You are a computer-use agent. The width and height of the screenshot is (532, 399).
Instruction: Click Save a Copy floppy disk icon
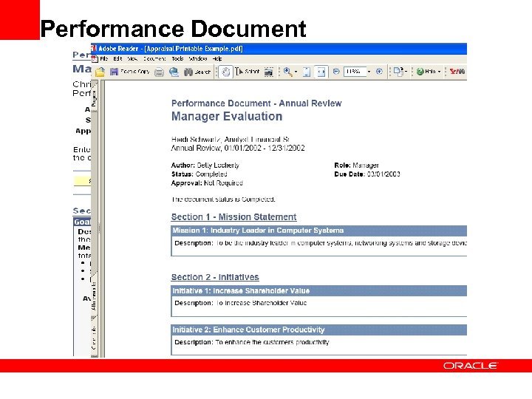[114, 72]
